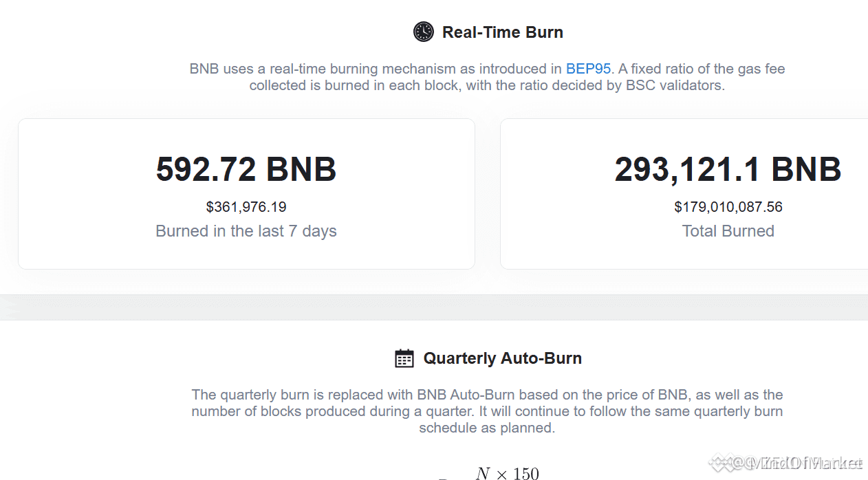Click the watermark text at the bottom right
The width and height of the screenshot is (868, 480).
[788, 463]
